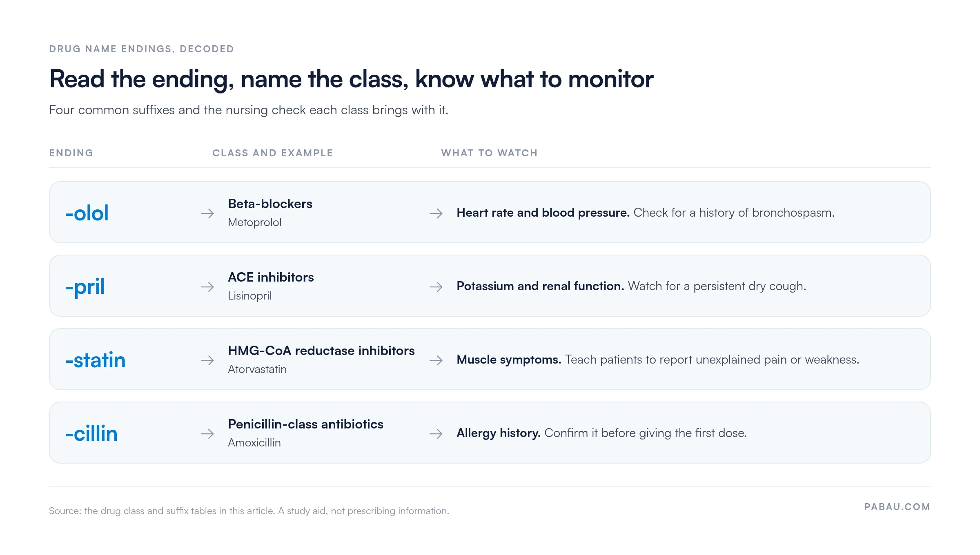Click the arrow before Heart rate text
This screenshot has height=555, width=980.
tap(436, 213)
